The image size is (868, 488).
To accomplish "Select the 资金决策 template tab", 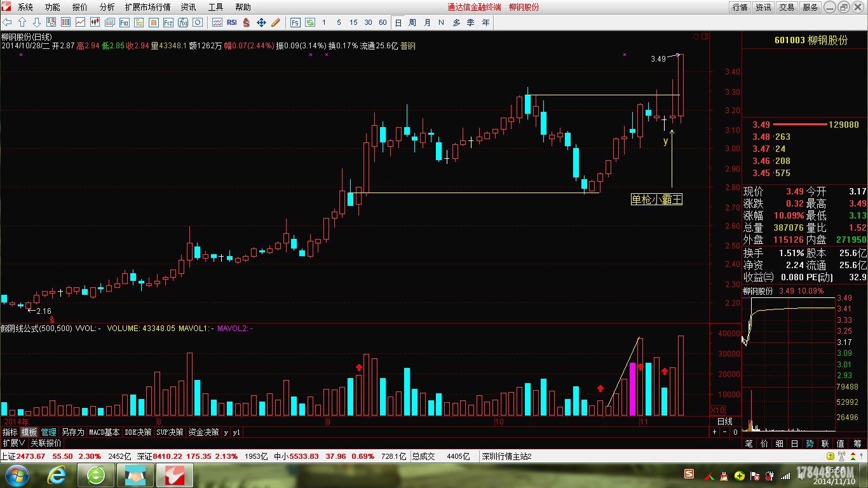I will (x=204, y=432).
